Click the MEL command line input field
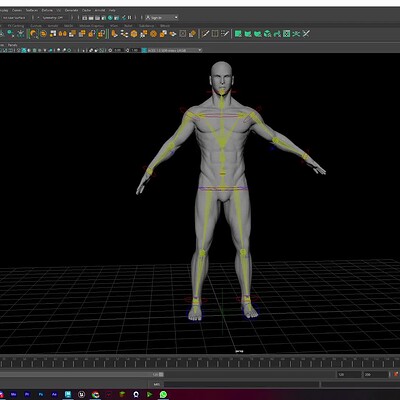Viewport: 400px width, 400px height. (241, 384)
